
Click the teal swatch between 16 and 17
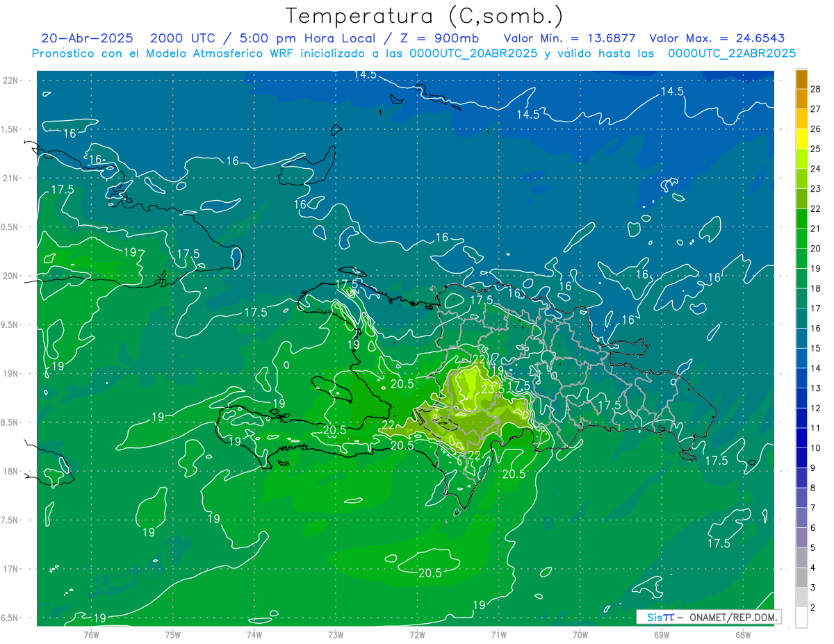pos(801,318)
